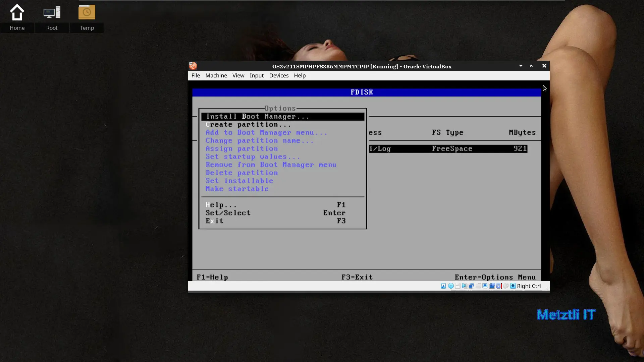Screen dimensions: 644x362
Task: Click Make startable entry
Action: (x=237, y=189)
